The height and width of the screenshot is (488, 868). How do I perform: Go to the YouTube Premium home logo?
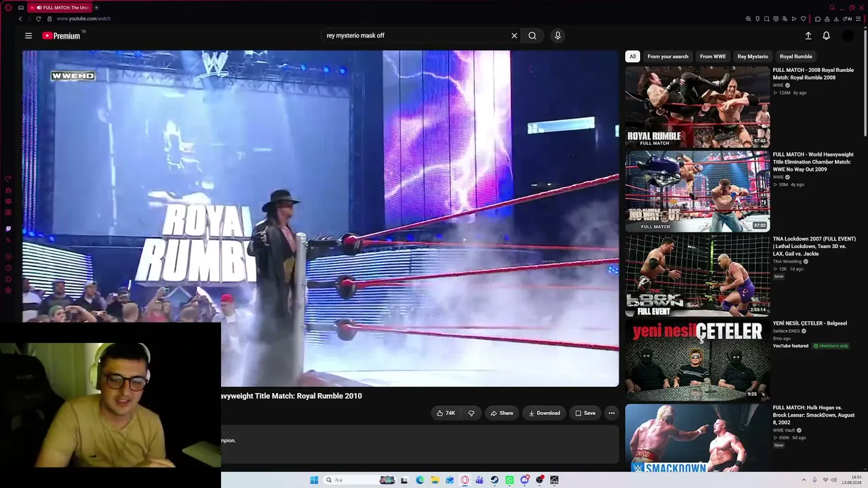[62, 36]
